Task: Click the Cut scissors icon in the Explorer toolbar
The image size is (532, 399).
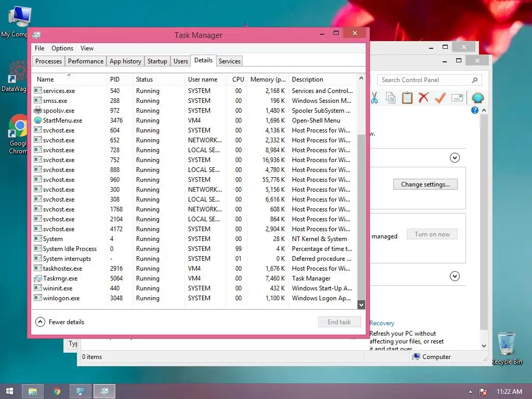Action: pyautogui.click(x=374, y=98)
